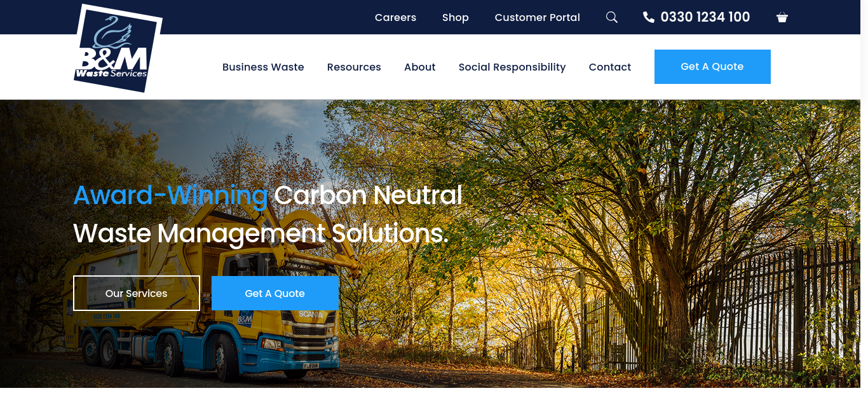Open the search magnifier icon
The image size is (868, 414).
tap(611, 17)
